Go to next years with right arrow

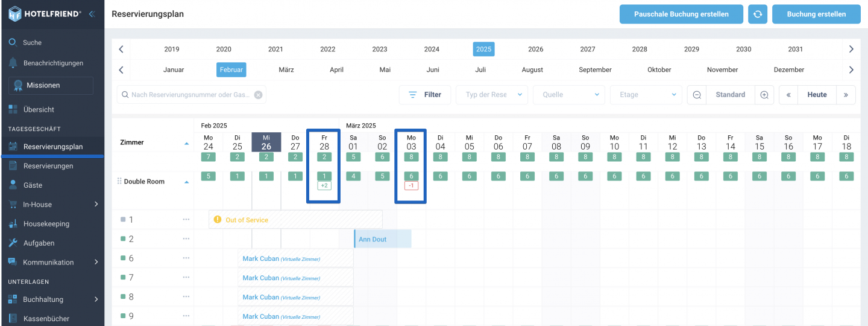tap(851, 50)
